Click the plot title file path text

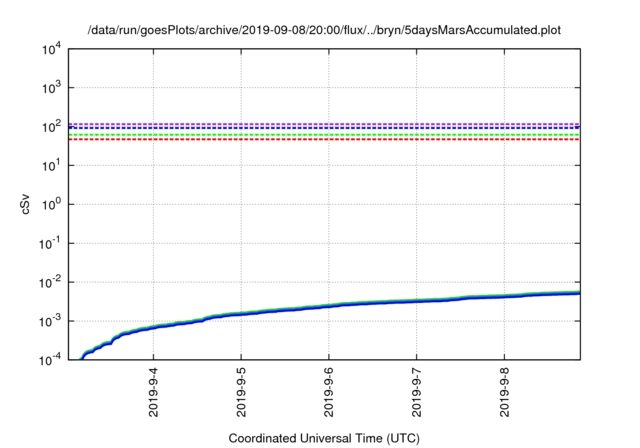click(324, 30)
